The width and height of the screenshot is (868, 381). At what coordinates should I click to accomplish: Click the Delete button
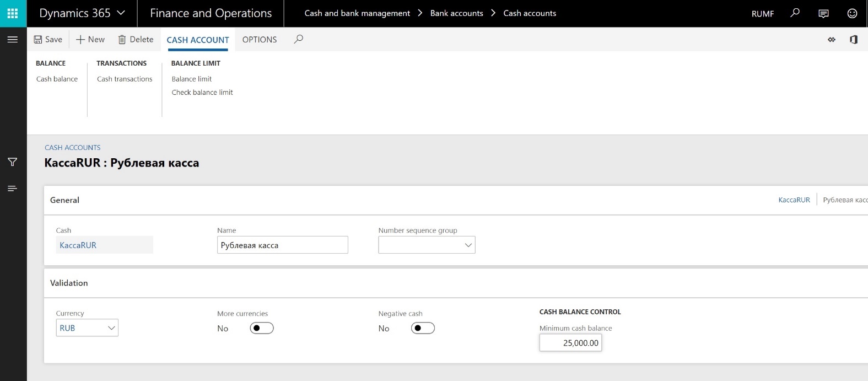click(136, 40)
